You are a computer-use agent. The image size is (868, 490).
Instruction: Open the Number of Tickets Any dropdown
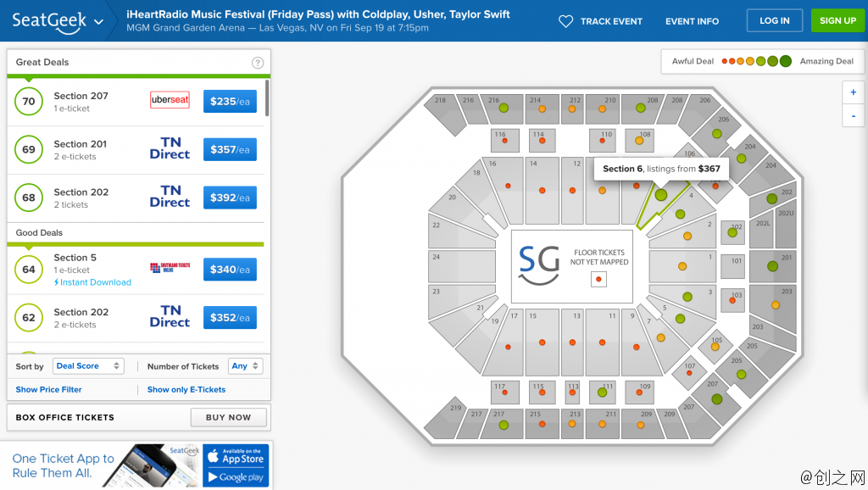[245, 366]
